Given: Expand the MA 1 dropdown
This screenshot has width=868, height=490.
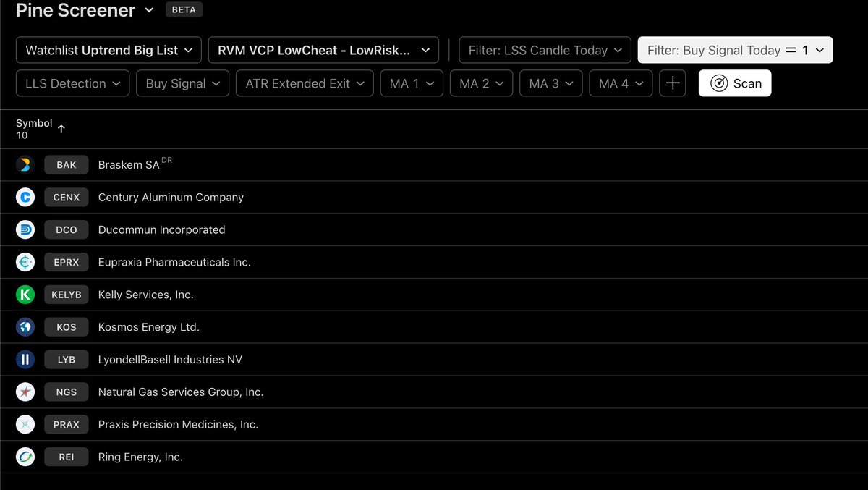Looking at the screenshot, I should coord(412,83).
